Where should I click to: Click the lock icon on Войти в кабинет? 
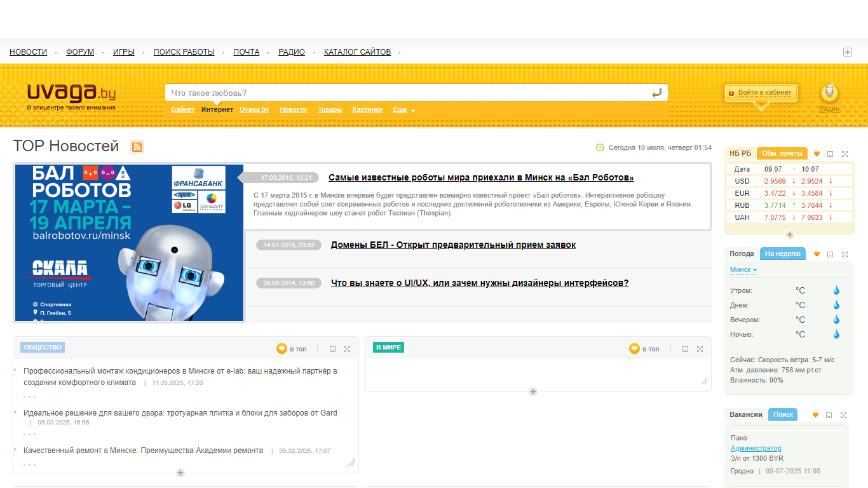(731, 93)
